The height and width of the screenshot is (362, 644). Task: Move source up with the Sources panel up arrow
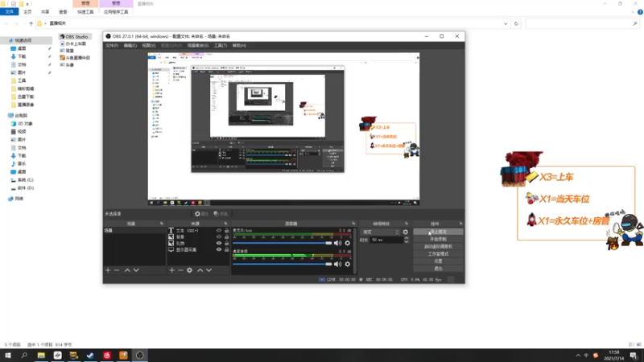click(x=200, y=270)
